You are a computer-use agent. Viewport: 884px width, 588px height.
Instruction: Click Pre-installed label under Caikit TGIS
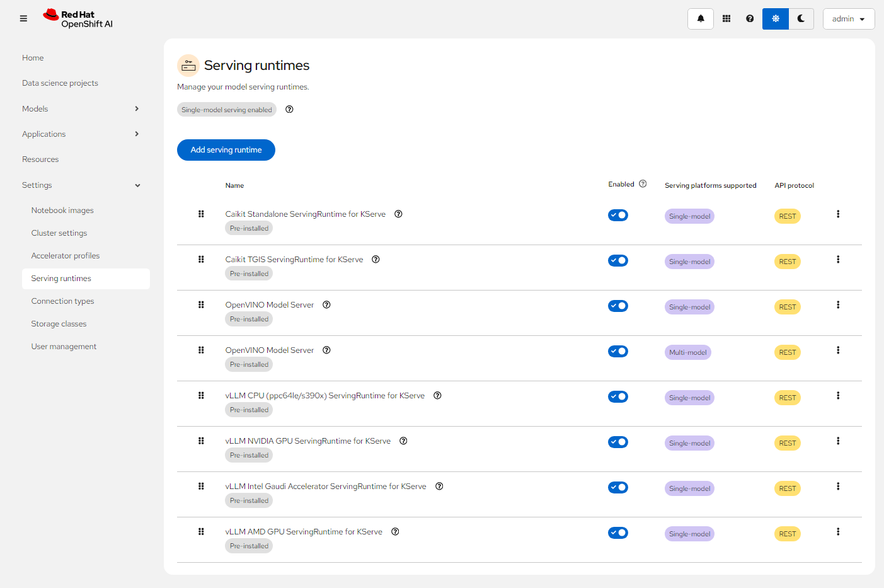point(249,274)
